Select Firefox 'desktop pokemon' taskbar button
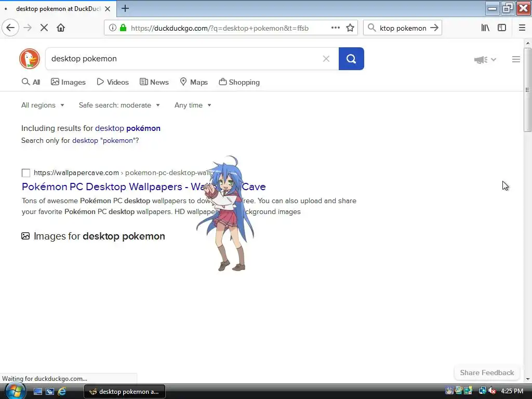532x399 pixels. pos(125,392)
